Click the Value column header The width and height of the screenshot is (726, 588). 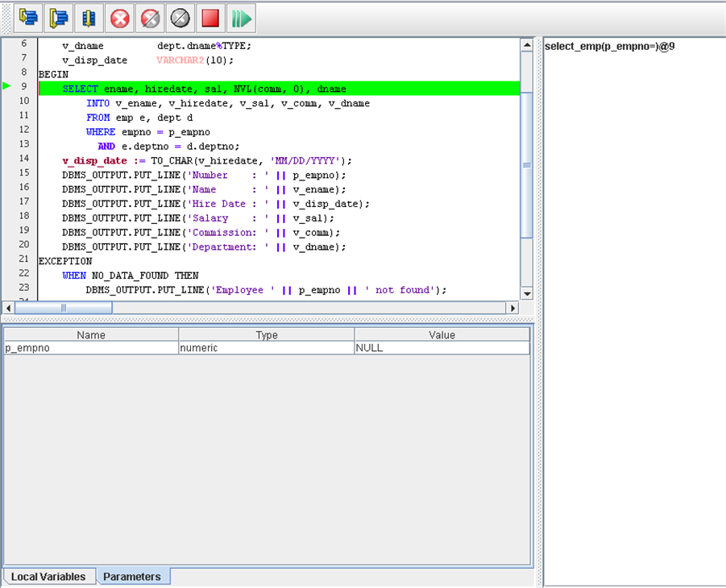tap(442, 335)
